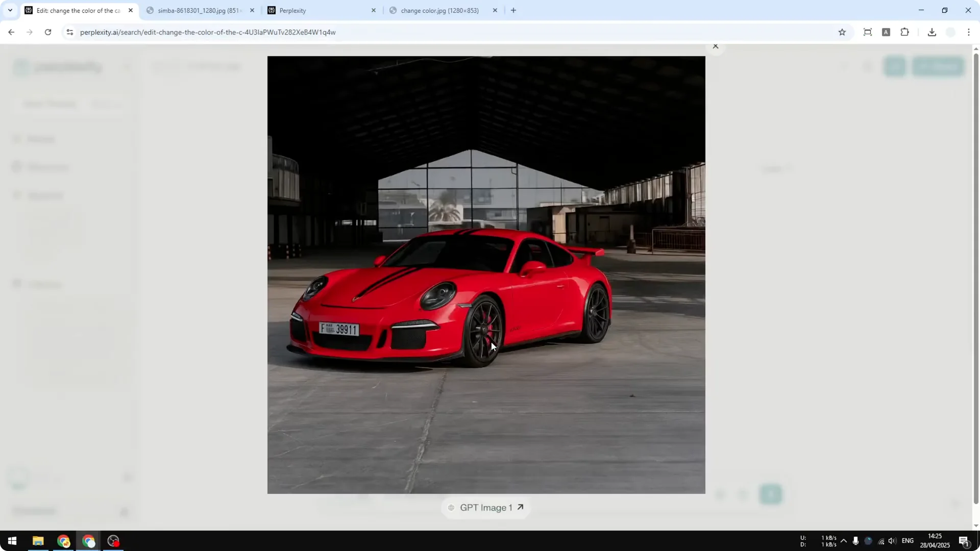This screenshot has height=551, width=980.
Task: Open the tab search dropdown
Action: coord(10,10)
